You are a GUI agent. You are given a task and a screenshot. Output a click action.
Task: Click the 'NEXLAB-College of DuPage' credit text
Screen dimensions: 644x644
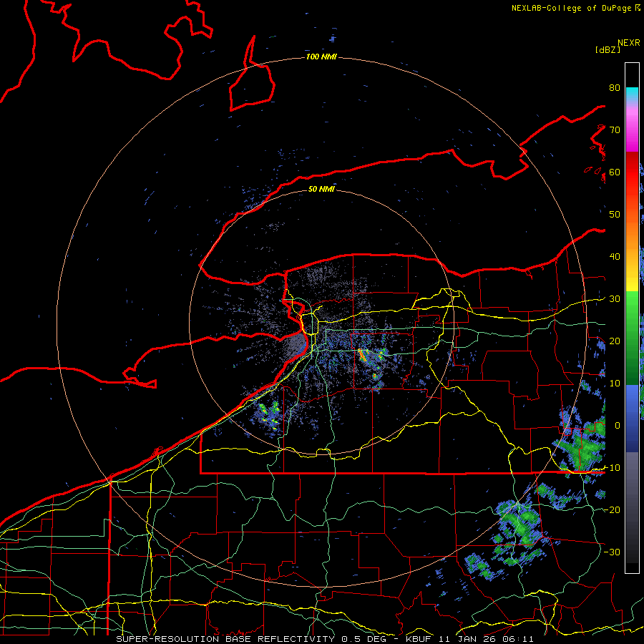click(571, 8)
